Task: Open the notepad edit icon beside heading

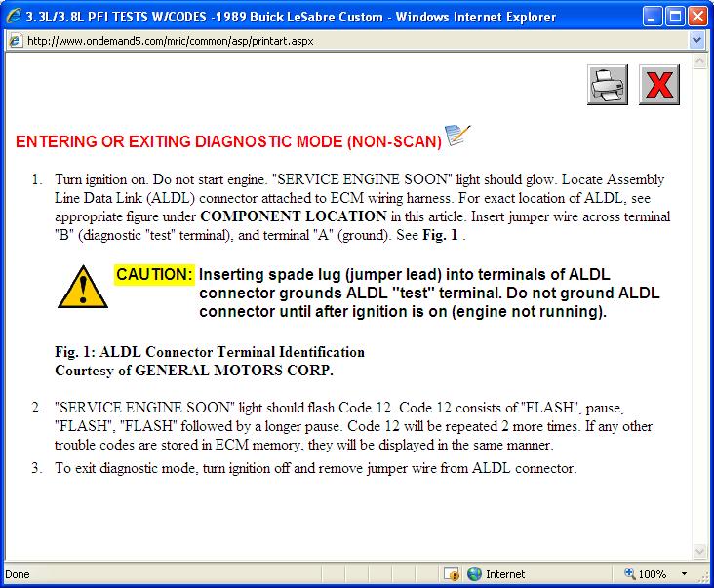Action: (x=457, y=136)
